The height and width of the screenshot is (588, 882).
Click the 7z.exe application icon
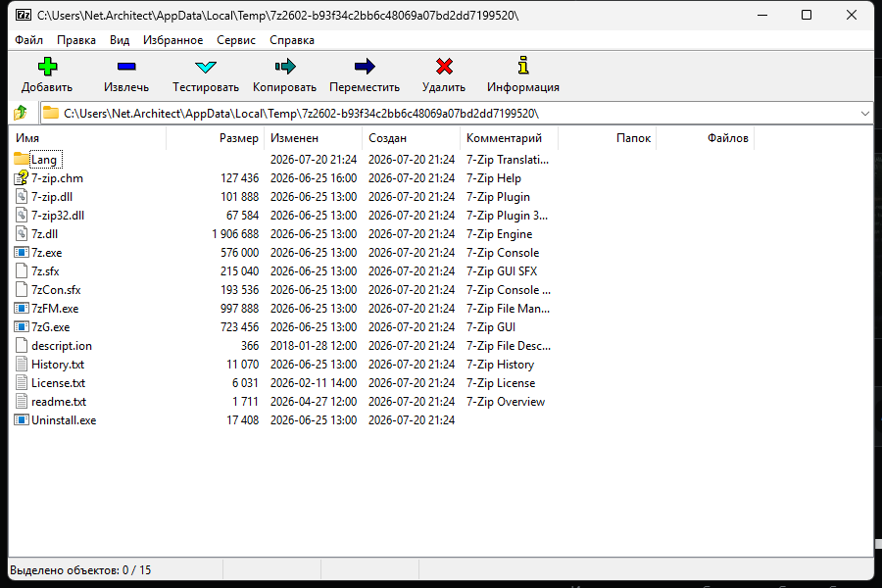pos(22,252)
